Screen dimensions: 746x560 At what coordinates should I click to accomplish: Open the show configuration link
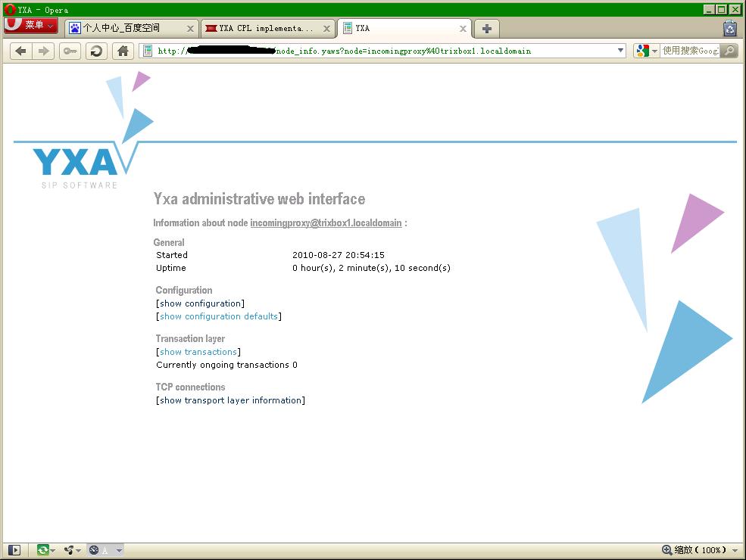[200, 303]
